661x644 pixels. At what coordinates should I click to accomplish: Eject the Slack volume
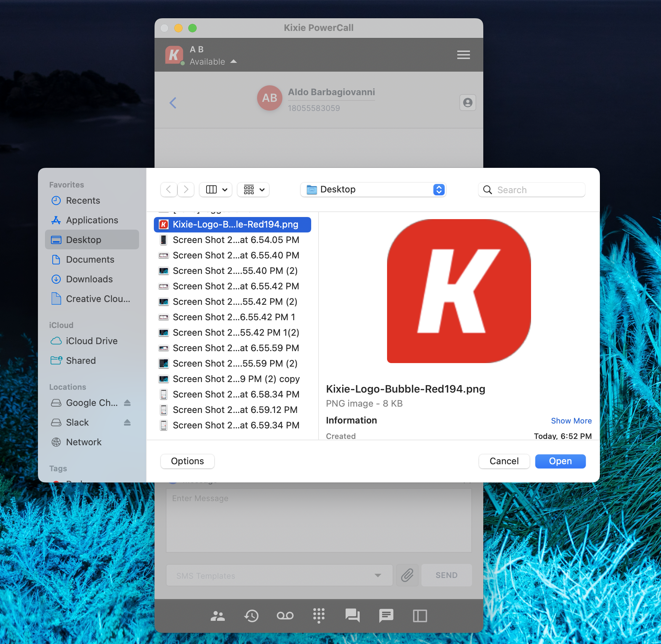[127, 422]
